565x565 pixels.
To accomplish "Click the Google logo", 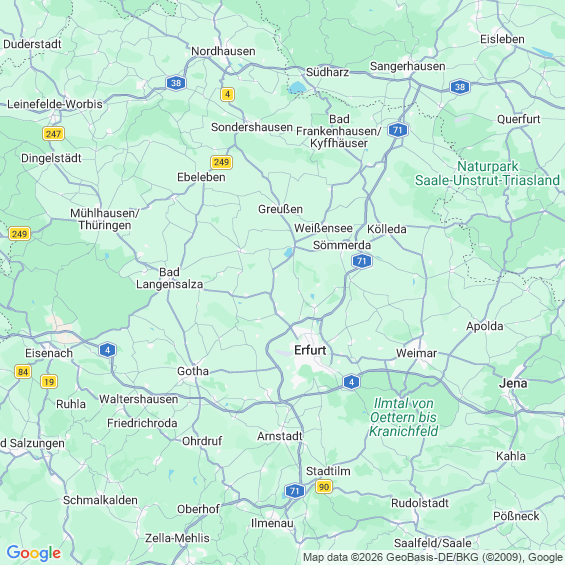I will [34, 553].
